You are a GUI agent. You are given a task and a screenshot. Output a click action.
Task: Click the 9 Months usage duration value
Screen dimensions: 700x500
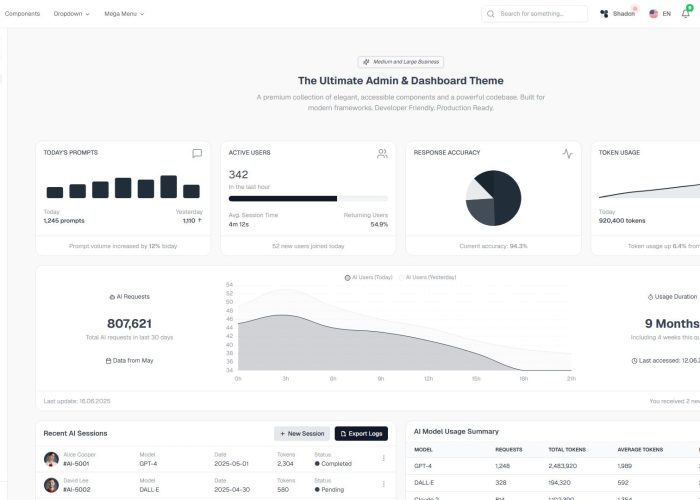(x=672, y=324)
